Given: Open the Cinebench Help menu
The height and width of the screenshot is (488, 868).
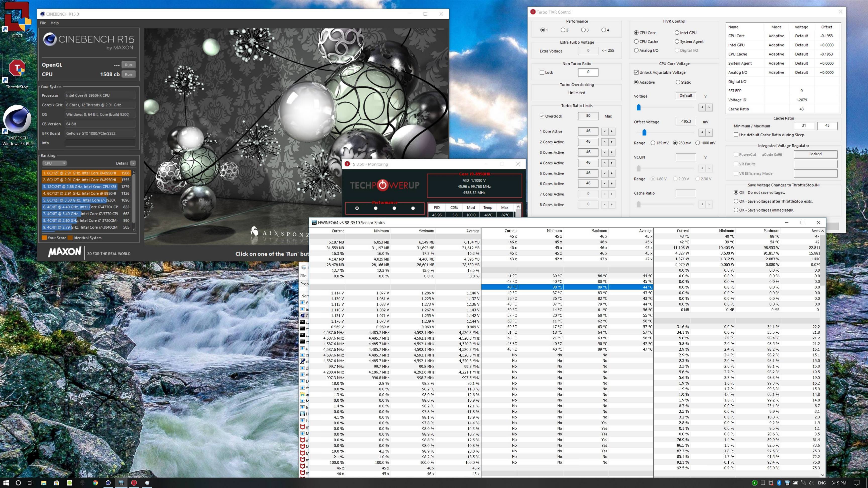Looking at the screenshot, I should [55, 23].
